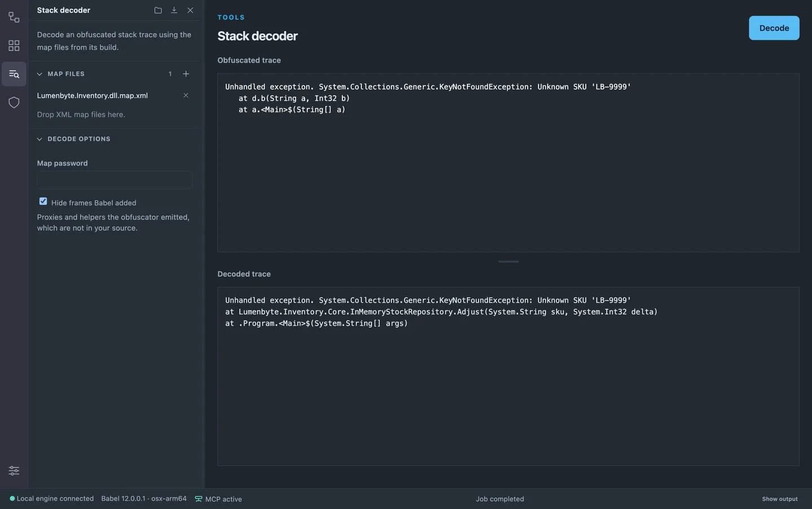Select the stack decoder search icon
812x509 pixels.
pos(14,74)
